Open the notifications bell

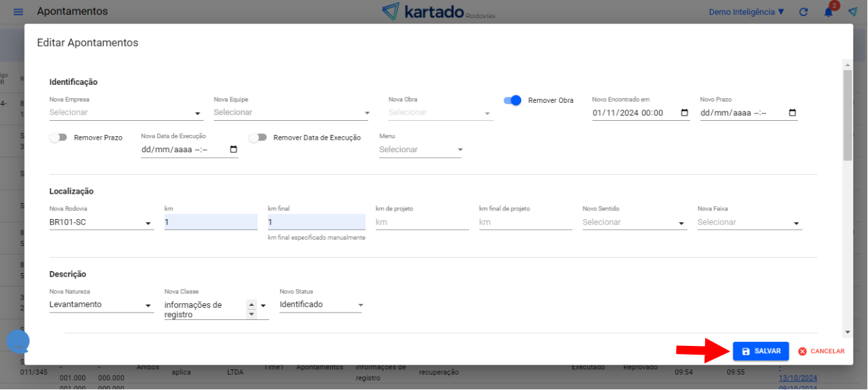(x=829, y=12)
